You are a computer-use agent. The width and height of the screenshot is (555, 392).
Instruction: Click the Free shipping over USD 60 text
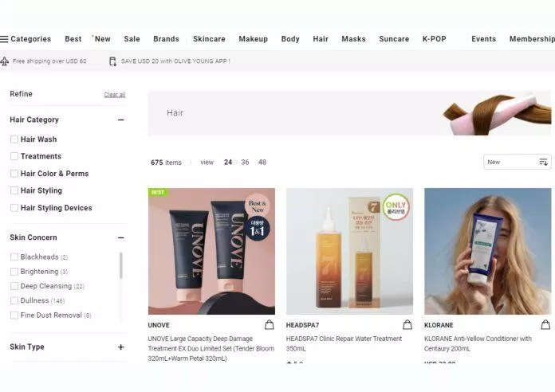pyautogui.click(x=49, y=61)
